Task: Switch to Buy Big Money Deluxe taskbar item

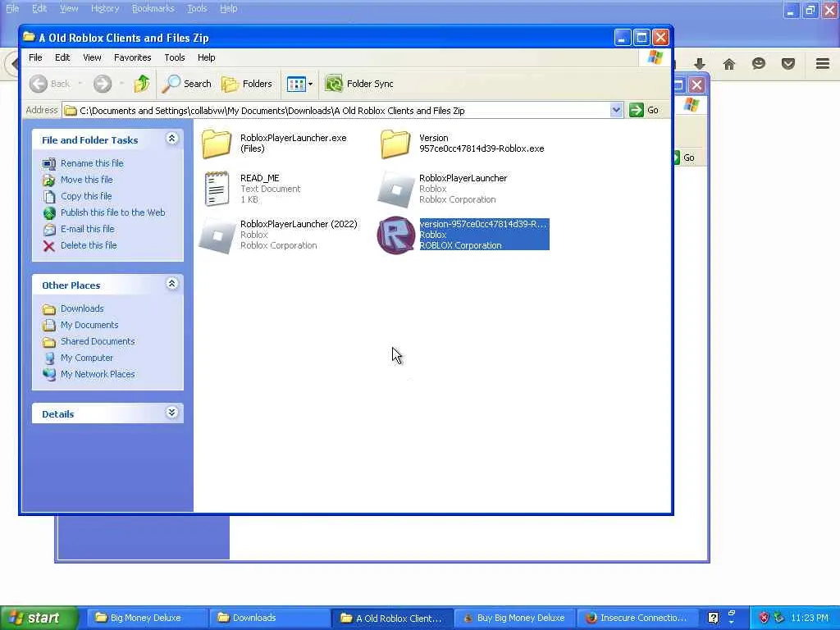Action: (514, 618)
